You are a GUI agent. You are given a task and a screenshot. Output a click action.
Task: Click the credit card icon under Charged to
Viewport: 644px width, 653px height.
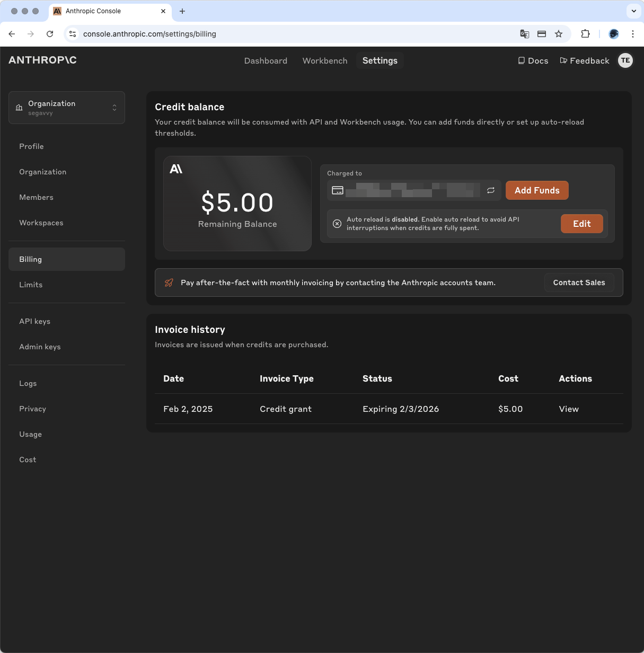click(x=338, y=190)
